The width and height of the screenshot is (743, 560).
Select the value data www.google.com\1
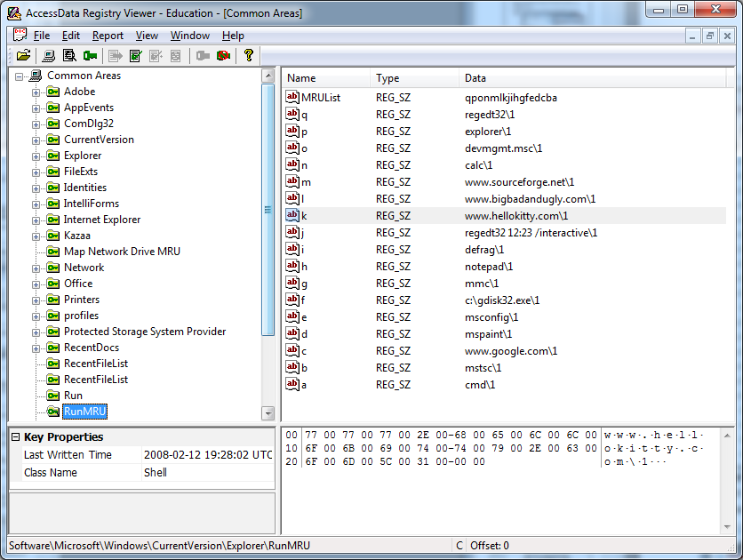click(x=511, y=351)
